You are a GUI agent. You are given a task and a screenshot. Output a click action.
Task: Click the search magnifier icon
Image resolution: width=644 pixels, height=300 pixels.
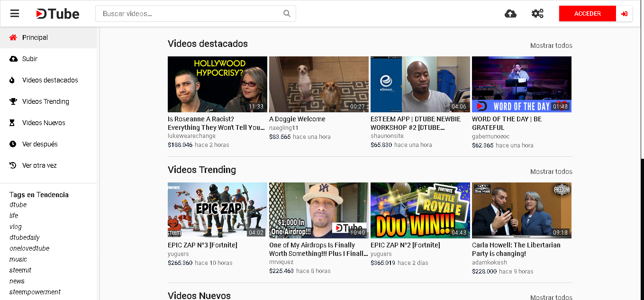pyautogui.click(x=287, y=14)
